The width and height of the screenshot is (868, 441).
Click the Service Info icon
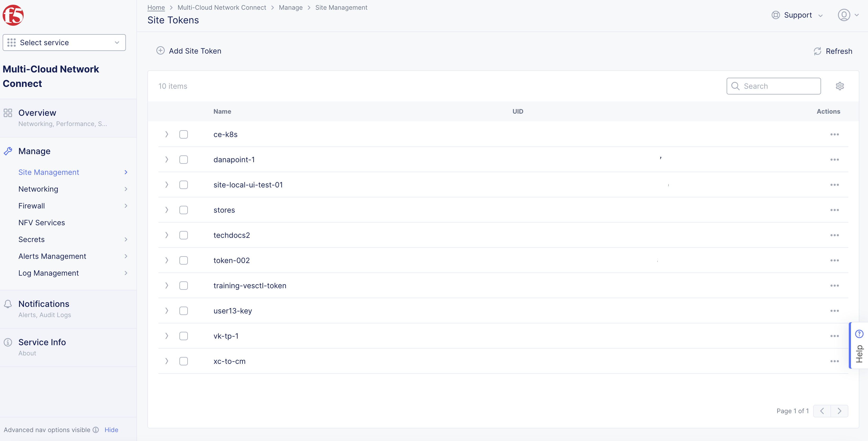coord(8,342)
